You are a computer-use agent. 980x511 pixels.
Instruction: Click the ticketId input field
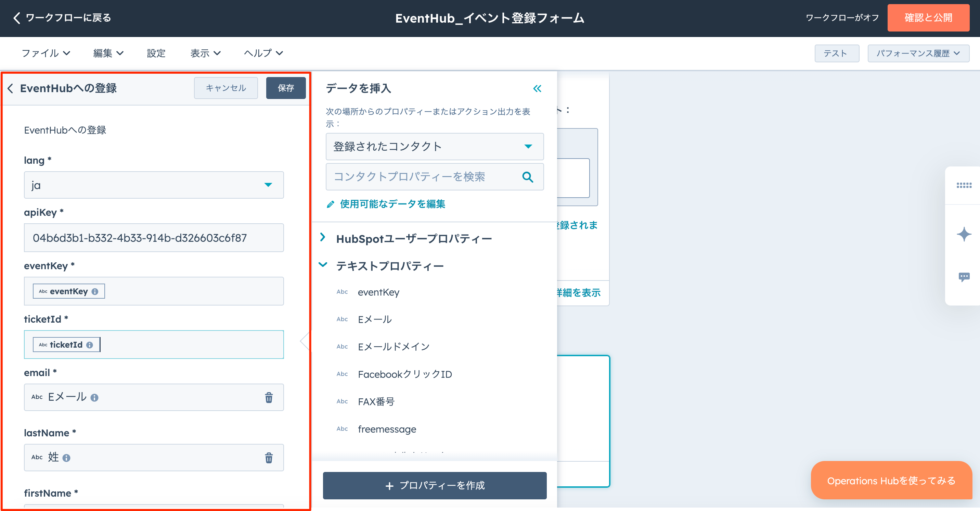point(154,345)
